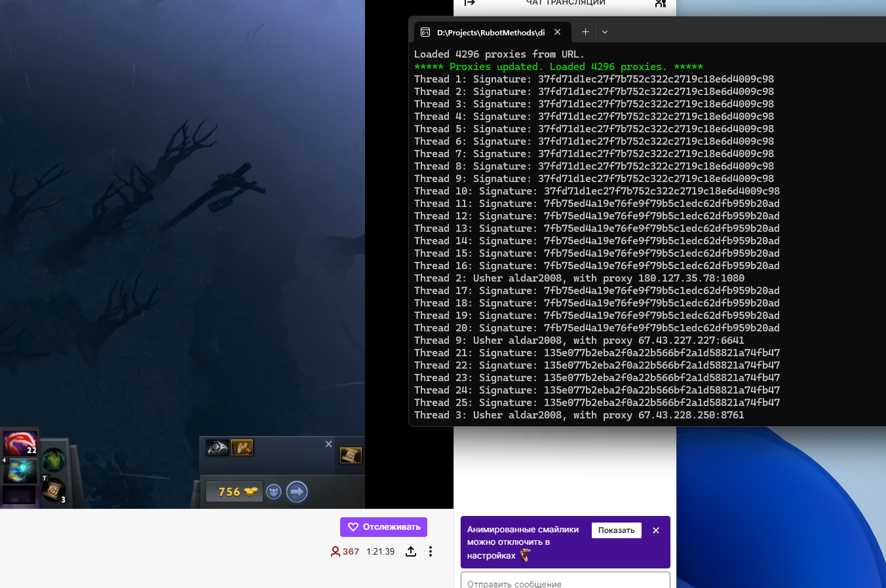The width and height of the screenshot is (886, 588).
Task: Collapse the stream chat panel arrow
Action: [469, 3]
